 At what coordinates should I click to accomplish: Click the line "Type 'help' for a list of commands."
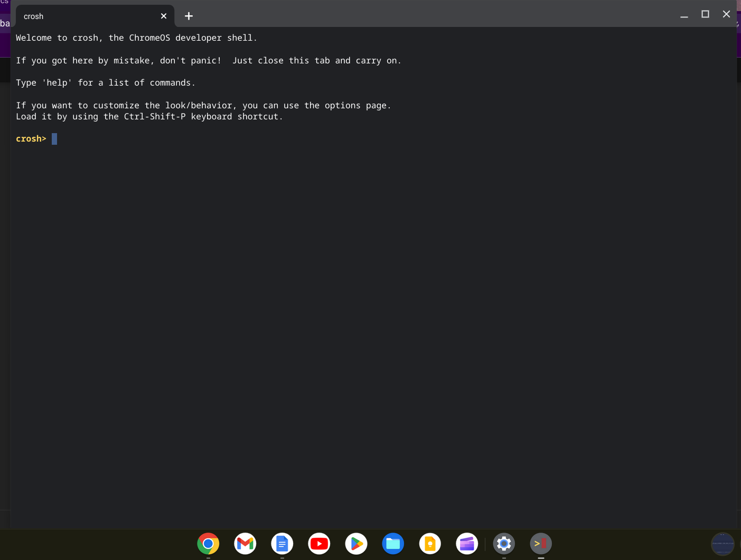(106, 83)
